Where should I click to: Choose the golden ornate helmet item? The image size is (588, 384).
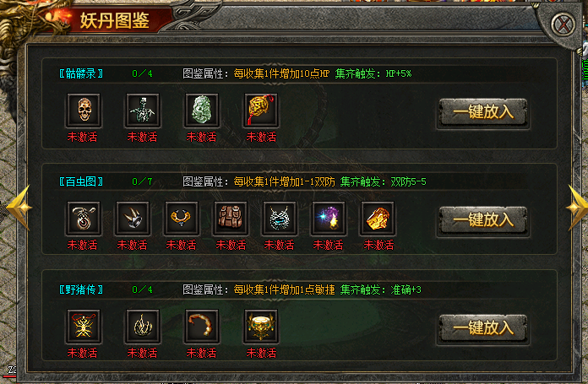point(261,326)
